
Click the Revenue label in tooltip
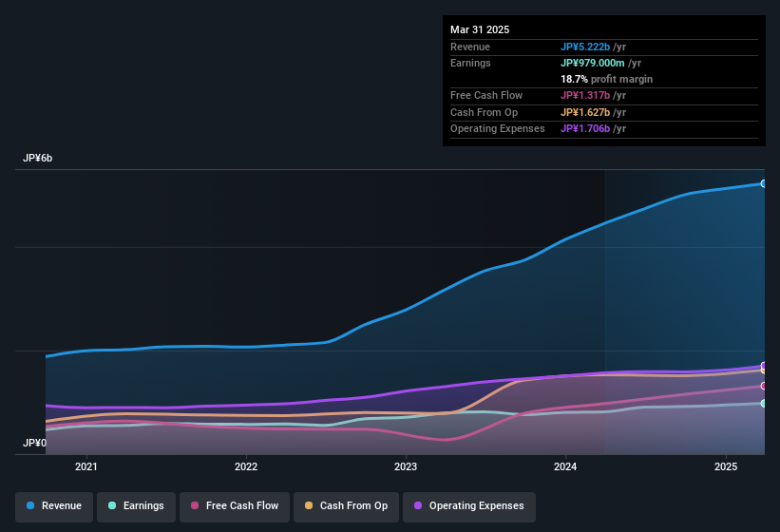pos(470,47)
